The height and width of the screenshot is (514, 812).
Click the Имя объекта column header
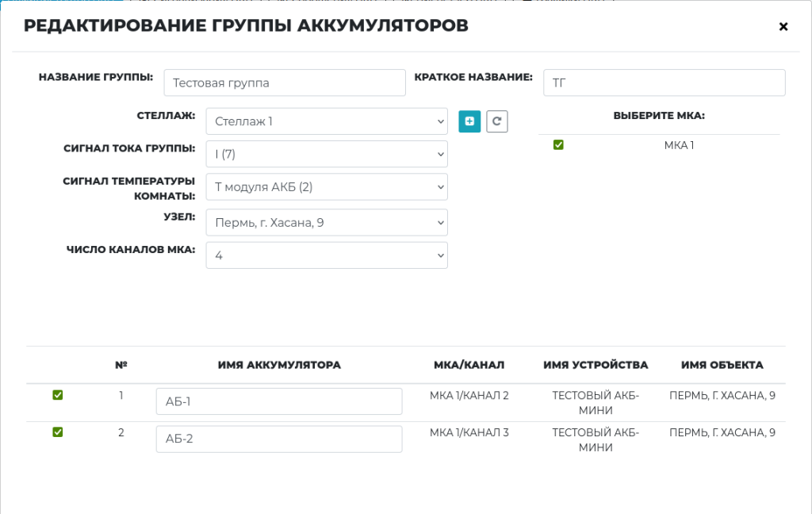click(x=722, y=365)
